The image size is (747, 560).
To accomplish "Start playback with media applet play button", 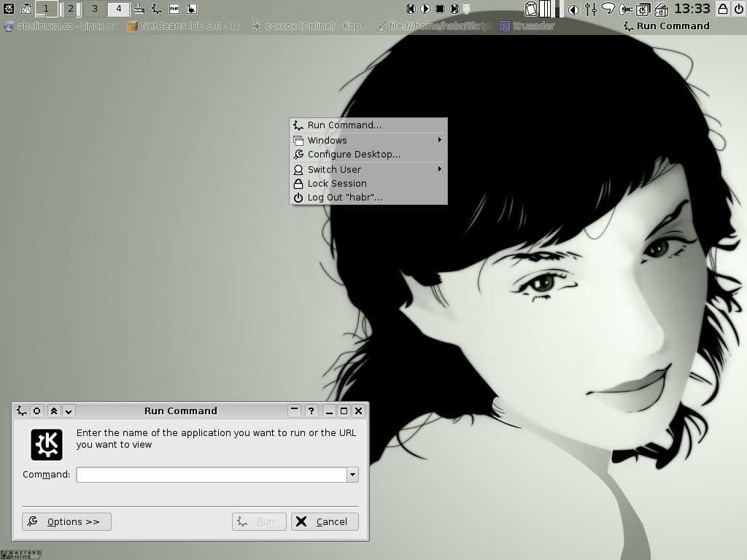I will 425,9.
